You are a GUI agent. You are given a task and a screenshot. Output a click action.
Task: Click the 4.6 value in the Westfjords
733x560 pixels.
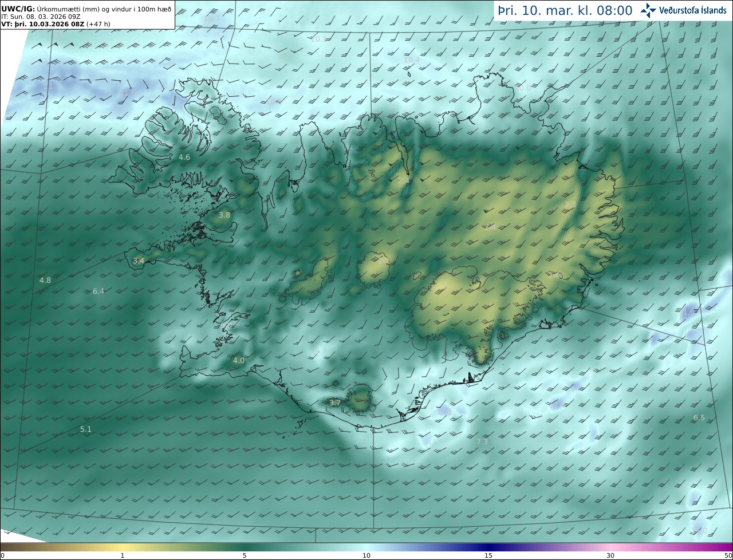tap(184, 157)
